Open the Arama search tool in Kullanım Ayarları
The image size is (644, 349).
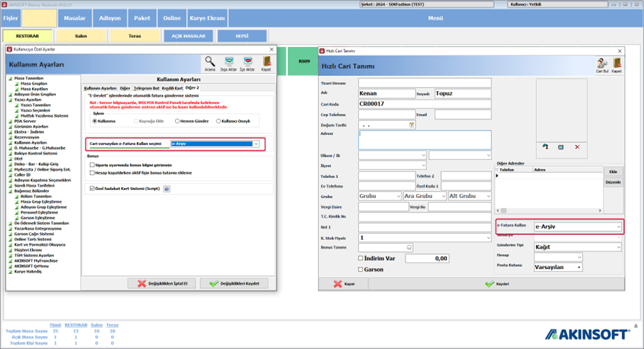(209, 64)
